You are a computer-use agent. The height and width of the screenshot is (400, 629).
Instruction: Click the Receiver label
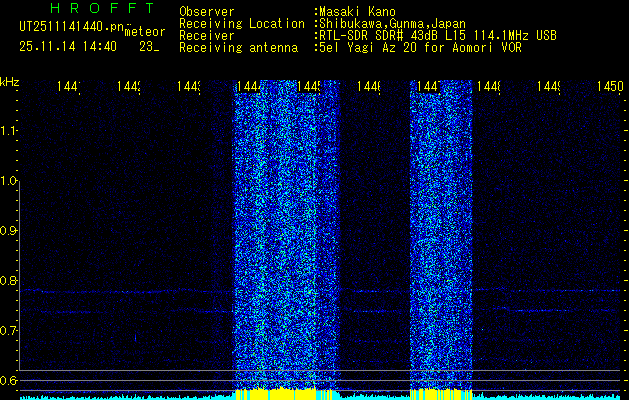[x=207, y=36]
